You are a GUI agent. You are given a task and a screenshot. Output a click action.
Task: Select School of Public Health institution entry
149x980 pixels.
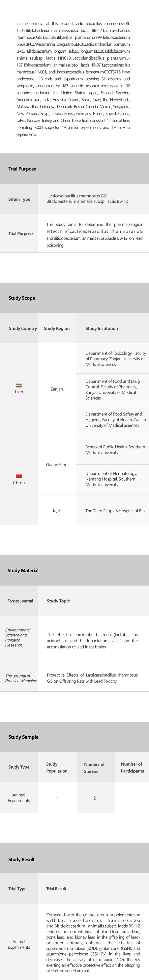point(115,449)
